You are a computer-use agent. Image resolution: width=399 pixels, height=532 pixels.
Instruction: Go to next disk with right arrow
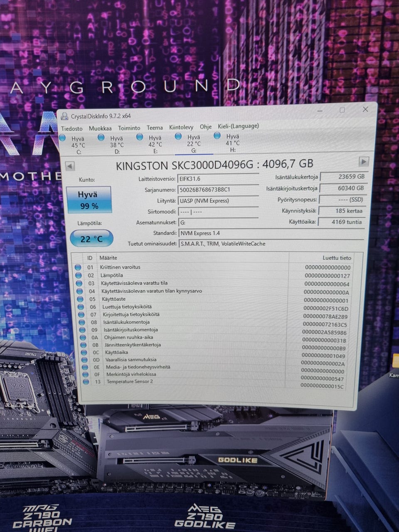click(x=364, y=161)
